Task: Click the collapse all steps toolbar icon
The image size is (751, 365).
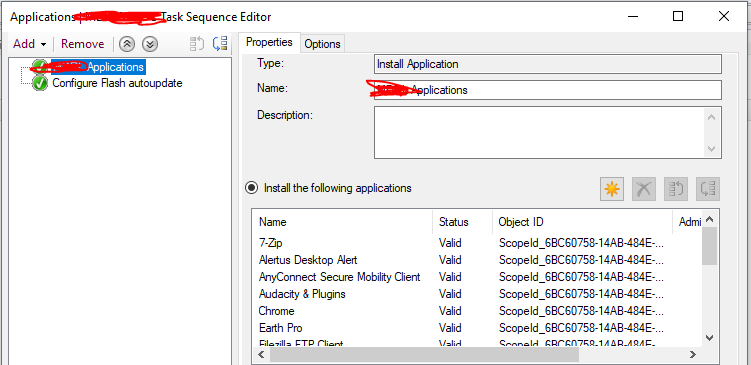Action: [x=220, y=44]
